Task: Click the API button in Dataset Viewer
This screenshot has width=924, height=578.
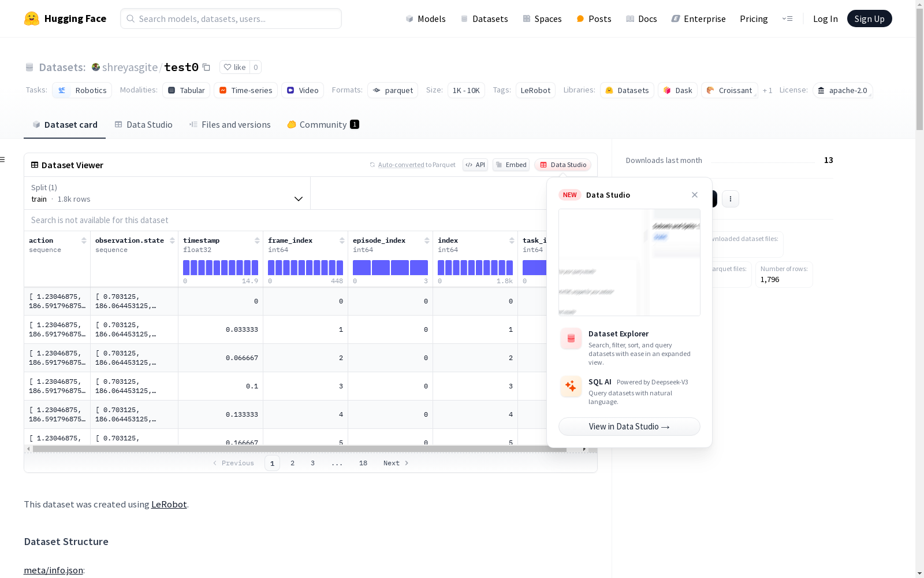Action: tap(475, 165)
